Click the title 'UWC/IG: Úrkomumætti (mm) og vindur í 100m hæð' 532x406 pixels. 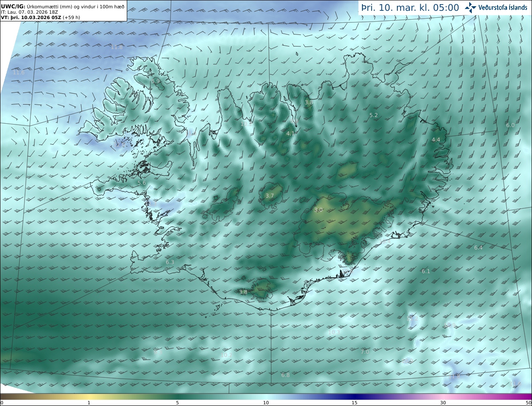pyautogui.click(x=62, y=7)
